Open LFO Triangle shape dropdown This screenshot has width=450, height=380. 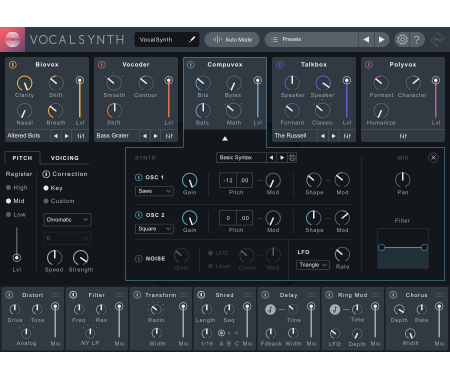(x=313, y=265)
